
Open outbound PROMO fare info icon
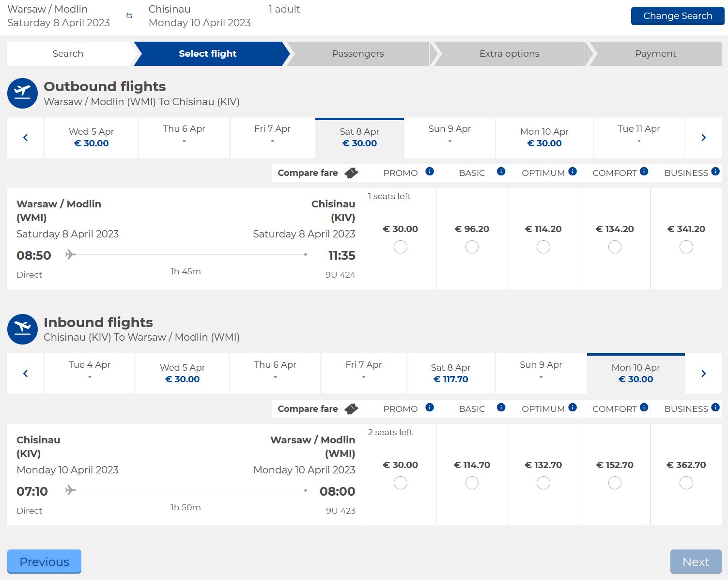pos(430,171)
